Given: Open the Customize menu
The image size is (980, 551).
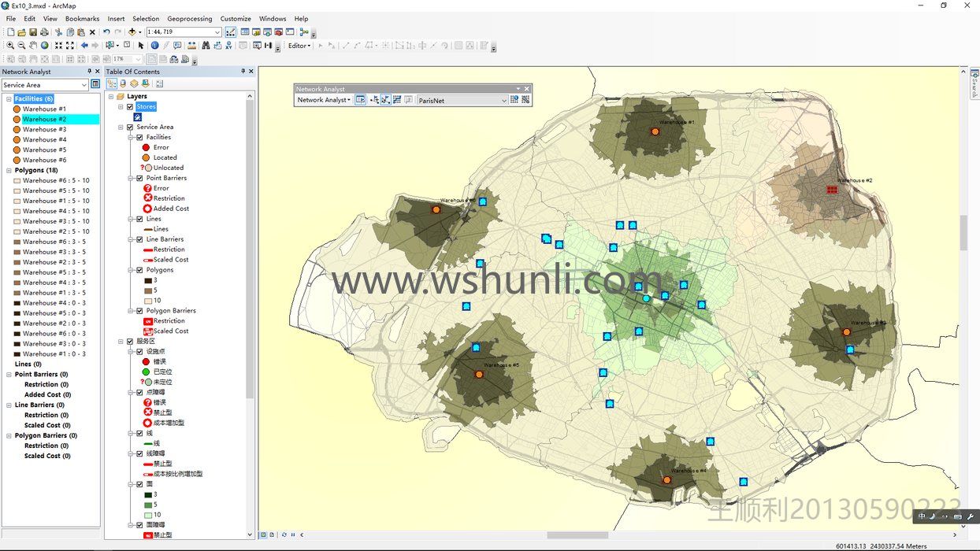Looking at the screenshot, I should pos(236,19).
